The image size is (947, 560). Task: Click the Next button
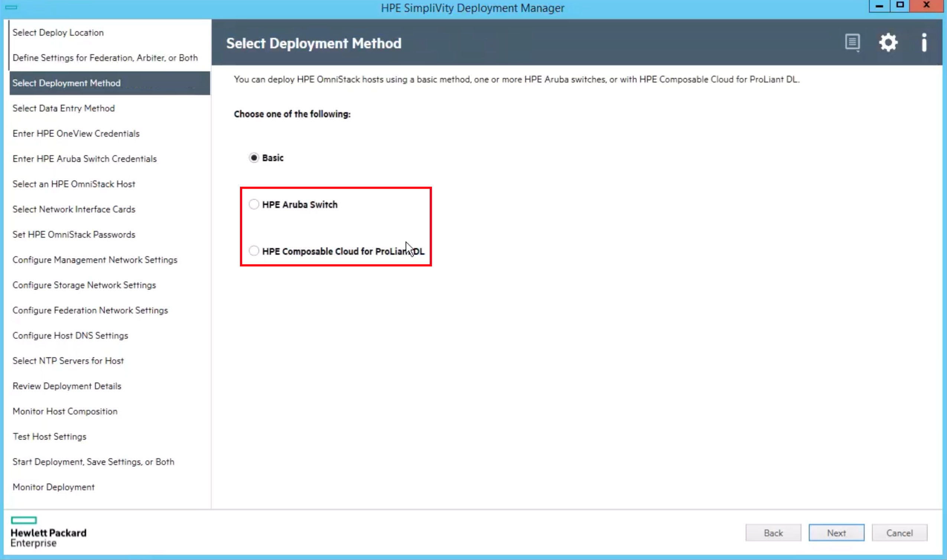(836, 533)
